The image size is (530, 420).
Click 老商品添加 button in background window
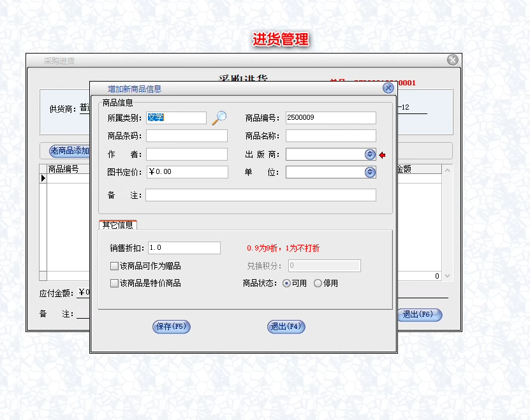[70, 150]
